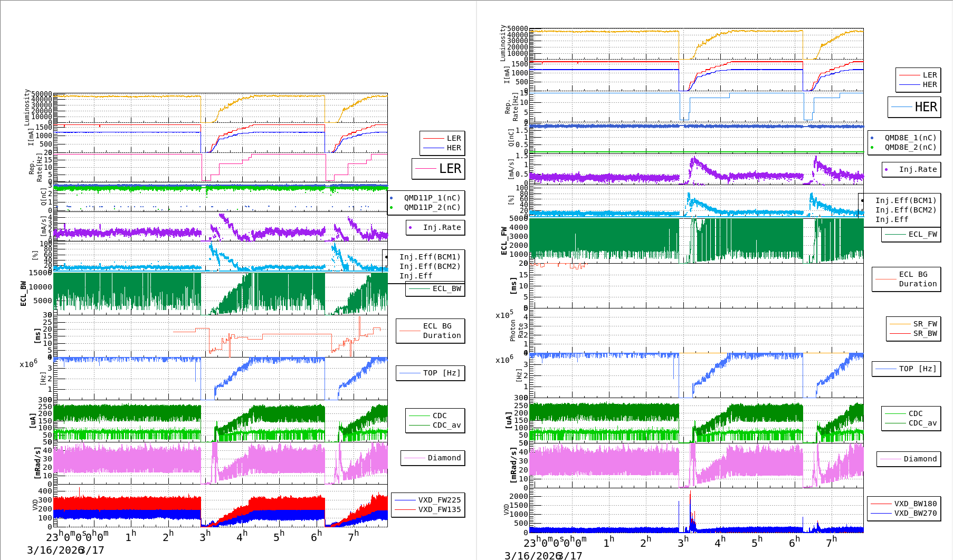Viewport: 953px width, 560px height.
Task: Click the Photon Rate axis label
Action: pyautogui.click(x=516, y=331)
